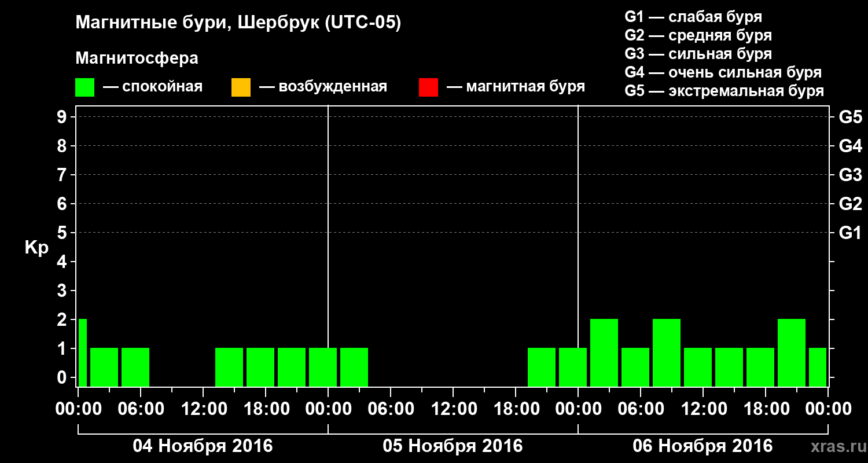The width and height of the screenshot is (868, 463).
Task: Click the G4 label on the right axis
Action: point(850,146)
